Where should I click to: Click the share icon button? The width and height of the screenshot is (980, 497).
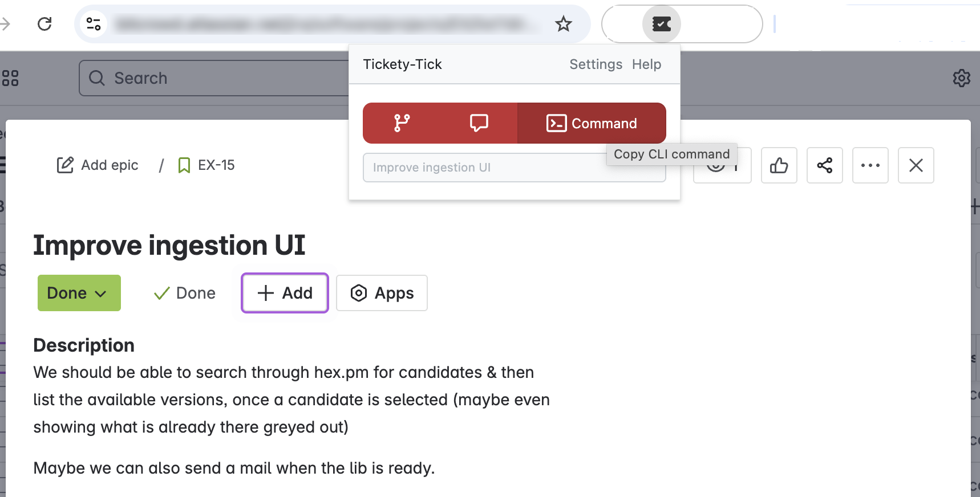coord(824,165)
